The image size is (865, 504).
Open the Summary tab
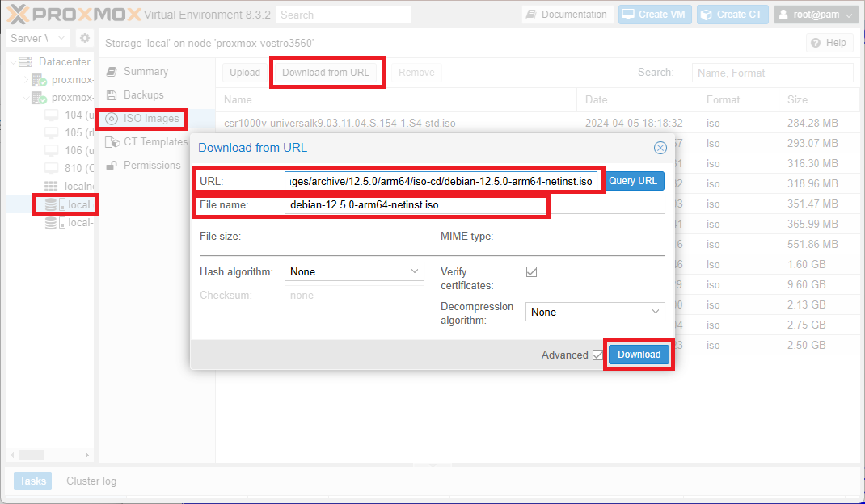pos(146,71)
